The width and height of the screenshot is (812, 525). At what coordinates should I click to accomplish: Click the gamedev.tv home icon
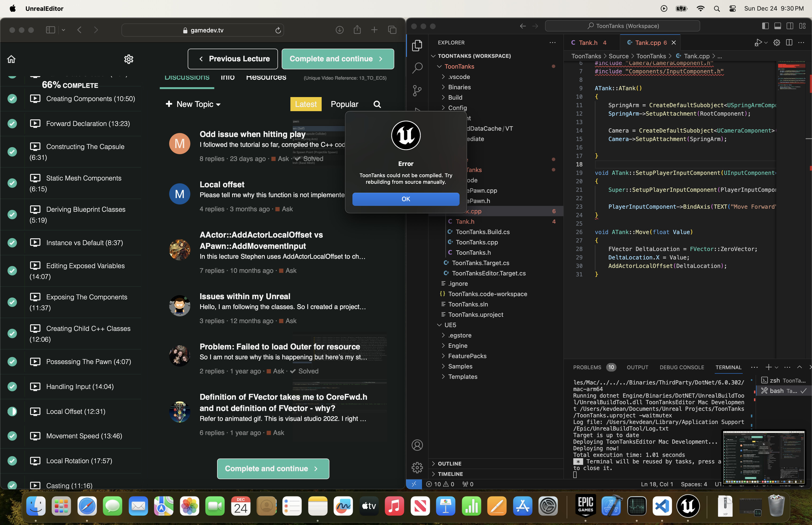[11, 59]
